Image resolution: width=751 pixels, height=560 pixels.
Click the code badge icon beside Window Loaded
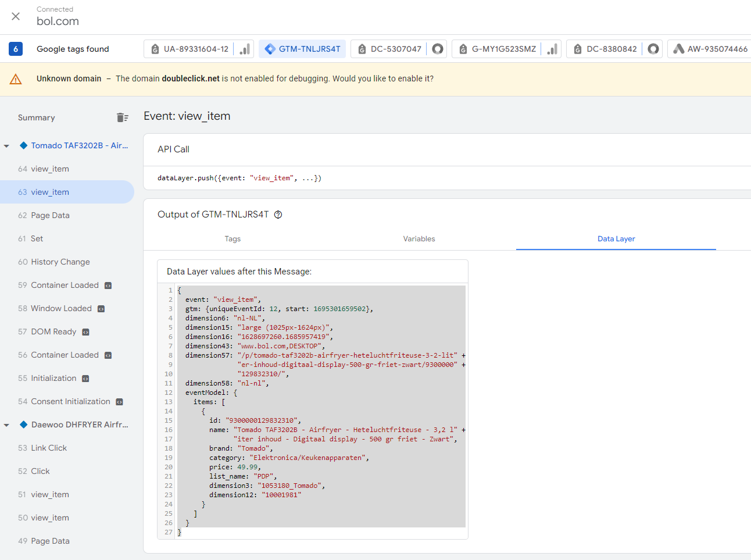pyautogui.click(x=101, y=309)
